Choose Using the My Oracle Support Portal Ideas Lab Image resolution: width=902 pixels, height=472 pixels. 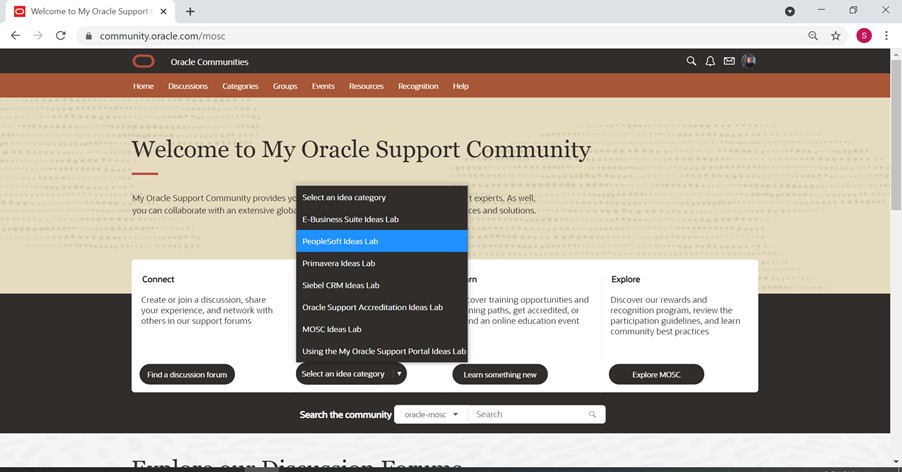[381, 351]
